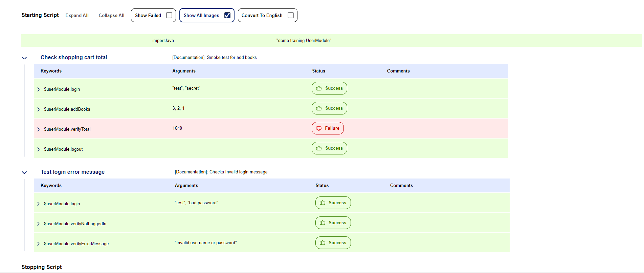The image size is (644, 273).
Task: Click Success icon on "bad password" login row
Action: pyautogui.click(x=323, y=203)
